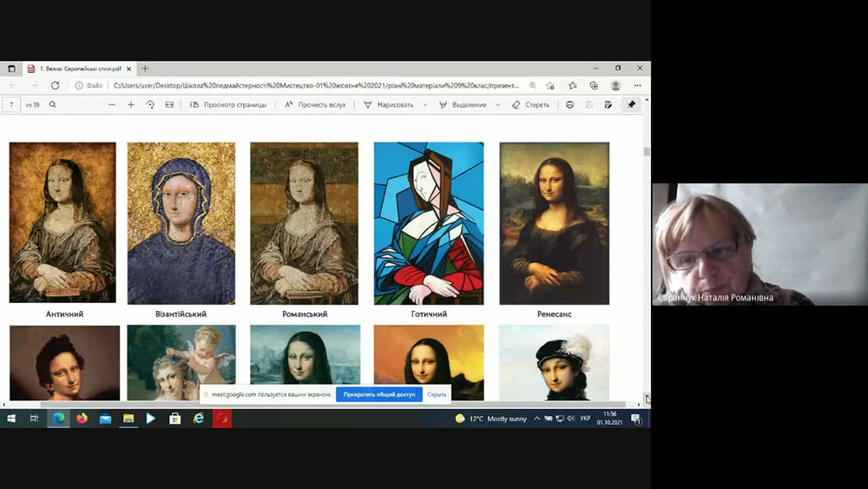Viewport: 868px width, 489px height.
Task: Activate the 'Выделение' highlight tool
Action: 464,105
